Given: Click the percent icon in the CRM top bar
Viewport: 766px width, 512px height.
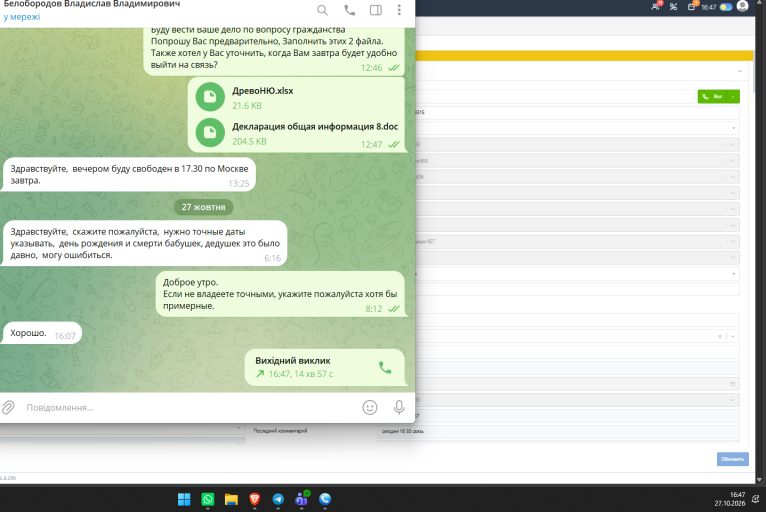Looking at the screenshot, I should (x=673, y=7).
